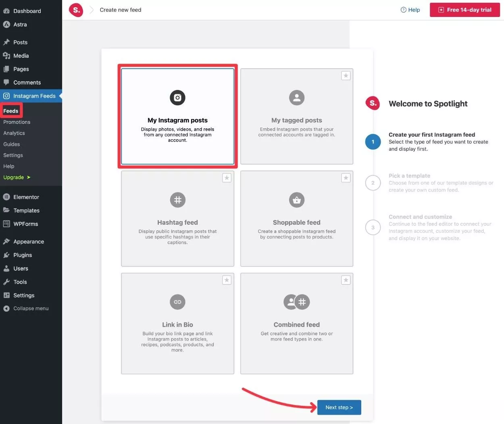Click the Elementor icon in sidebar
The width and height of the screenshot is (504, 424).
(6, 197)
